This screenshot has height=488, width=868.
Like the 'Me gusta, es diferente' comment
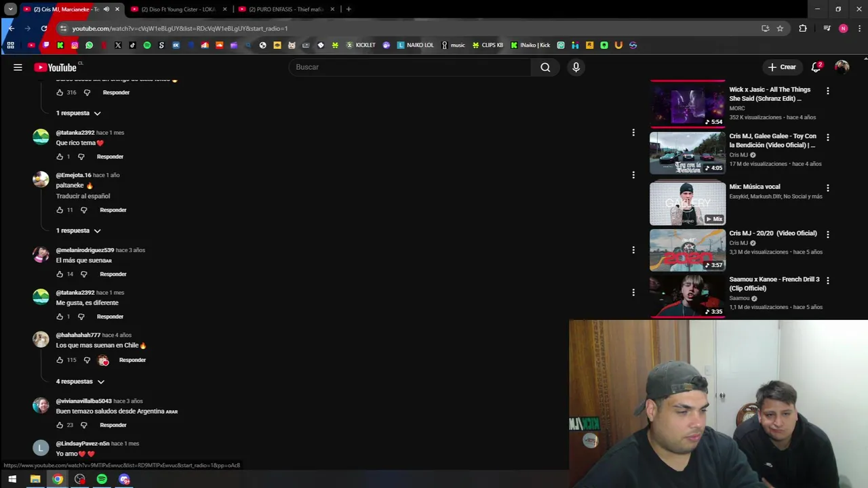[x=60, y=317]
